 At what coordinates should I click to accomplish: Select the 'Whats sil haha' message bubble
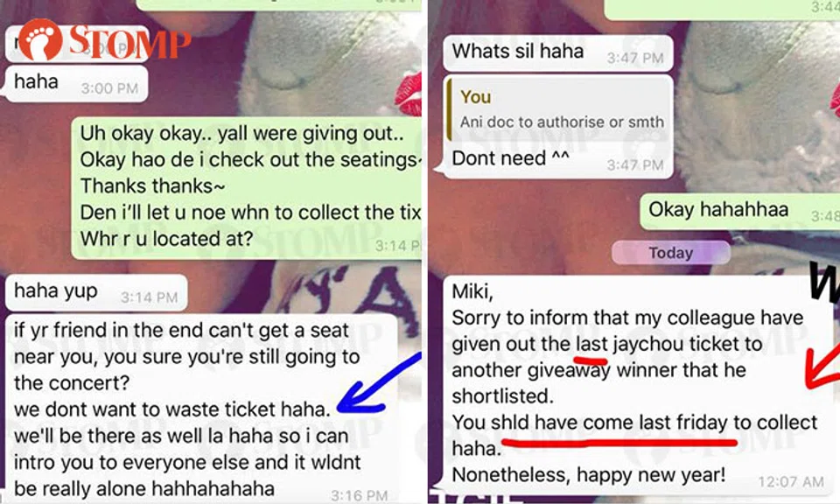point(557,52)
